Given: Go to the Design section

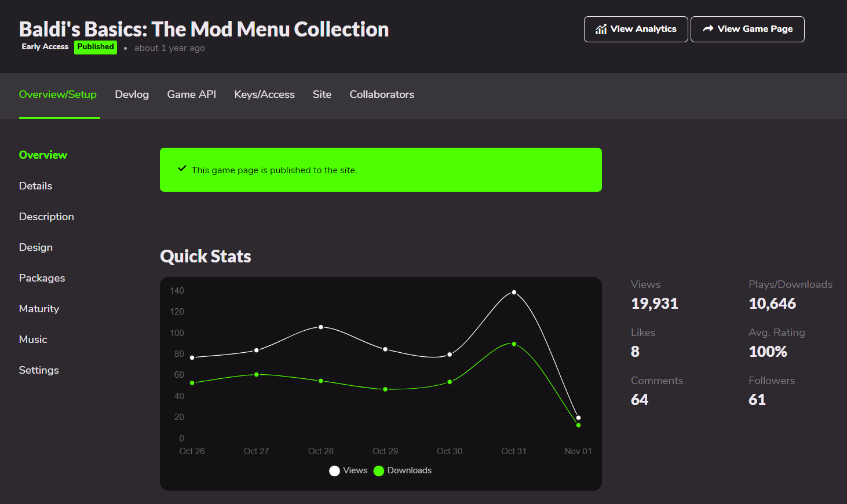Looking at the screenshot, I should tap(35, 247).
